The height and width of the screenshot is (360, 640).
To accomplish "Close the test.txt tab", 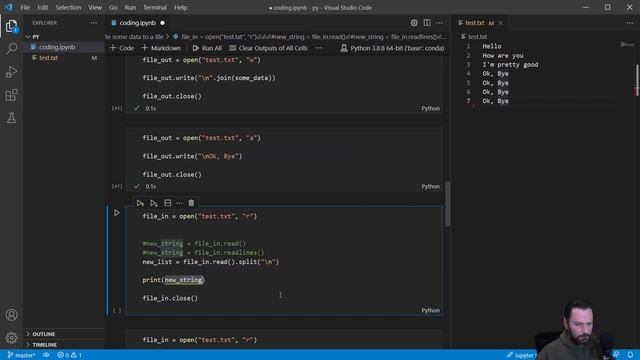I will 501,23.
